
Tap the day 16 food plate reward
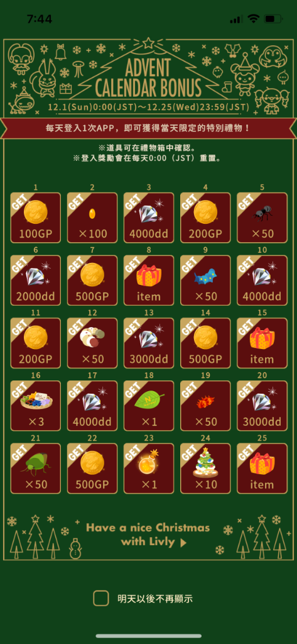pyautogui.click(x=36, y=406)
